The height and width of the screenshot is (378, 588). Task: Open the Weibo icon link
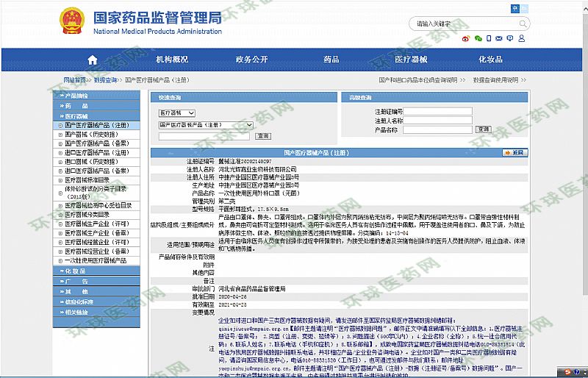(466, 38)
